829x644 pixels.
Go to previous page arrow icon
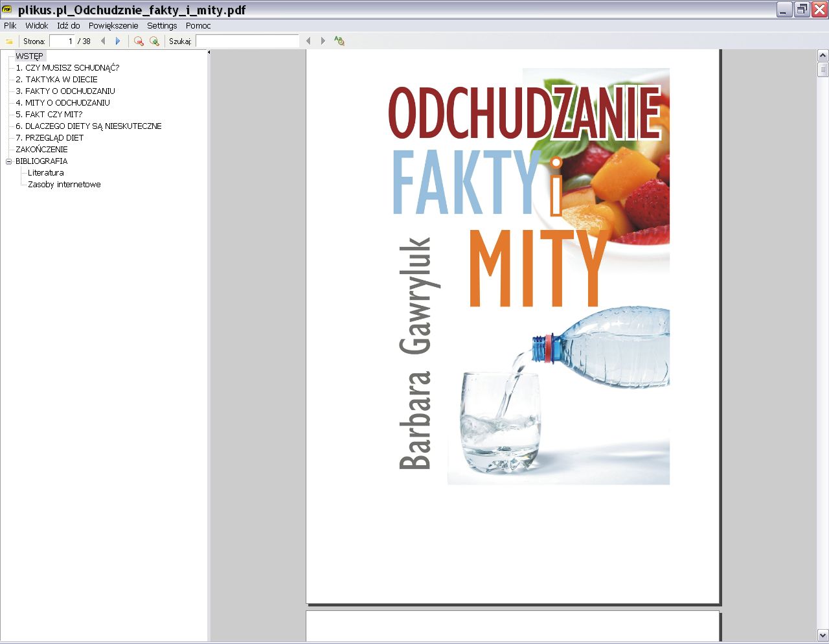[x=103, y=40]
